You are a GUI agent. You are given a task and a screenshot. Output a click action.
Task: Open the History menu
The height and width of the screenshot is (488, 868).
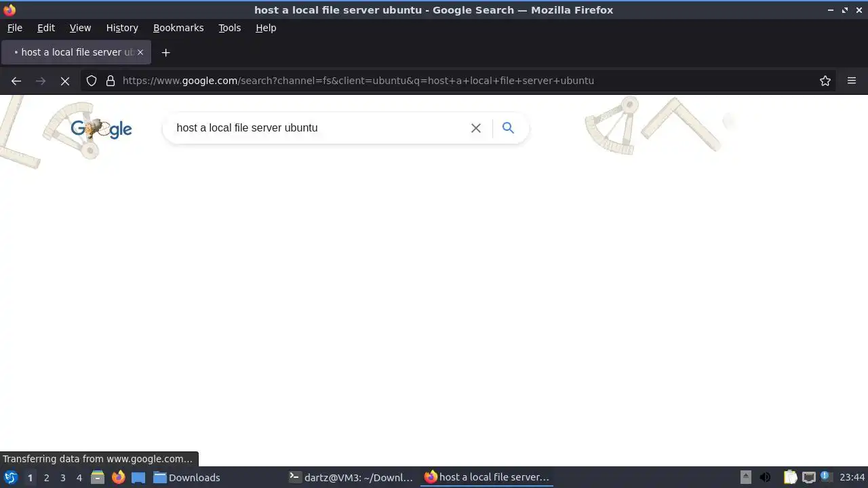[x=122, y=28]
